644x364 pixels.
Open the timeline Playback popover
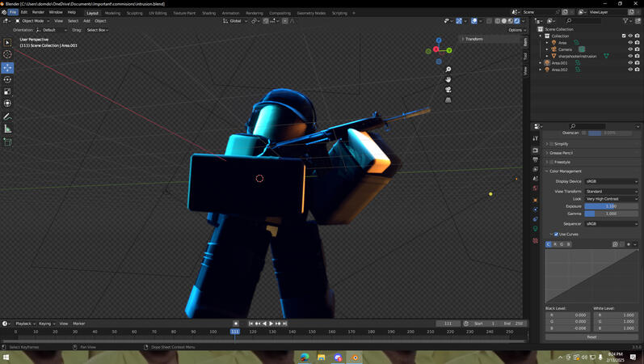click(x=25, y=324)
